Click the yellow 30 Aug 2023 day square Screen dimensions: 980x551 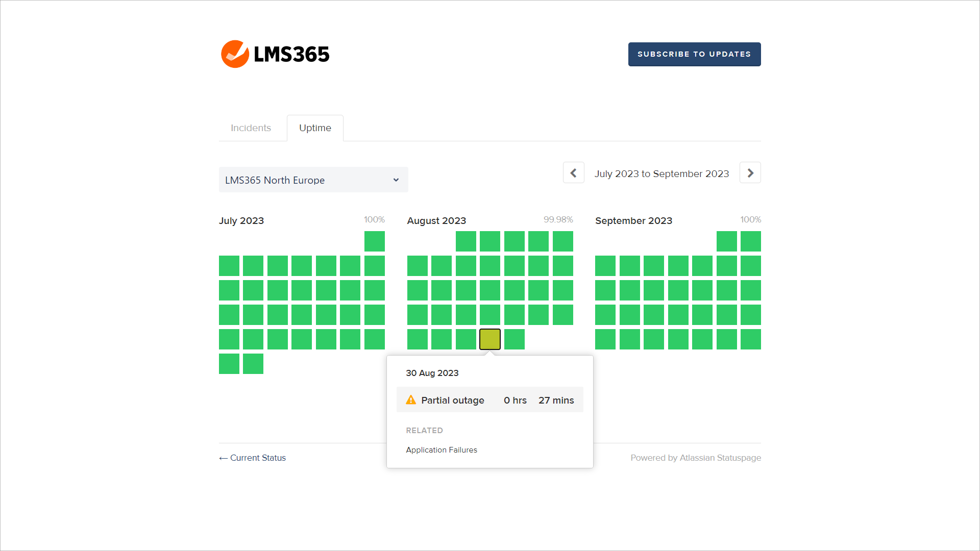pos(490,339)
